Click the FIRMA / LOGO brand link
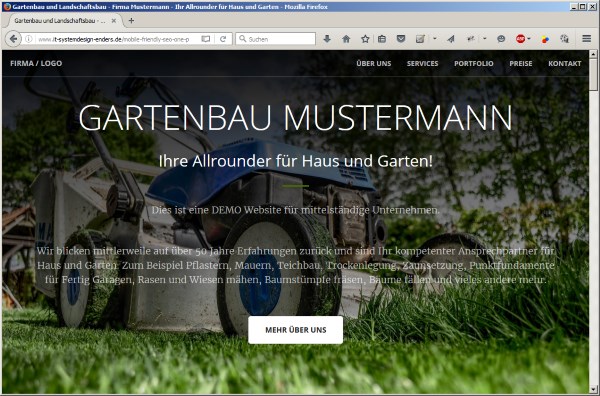600x396 pixels. pos(36,64)
